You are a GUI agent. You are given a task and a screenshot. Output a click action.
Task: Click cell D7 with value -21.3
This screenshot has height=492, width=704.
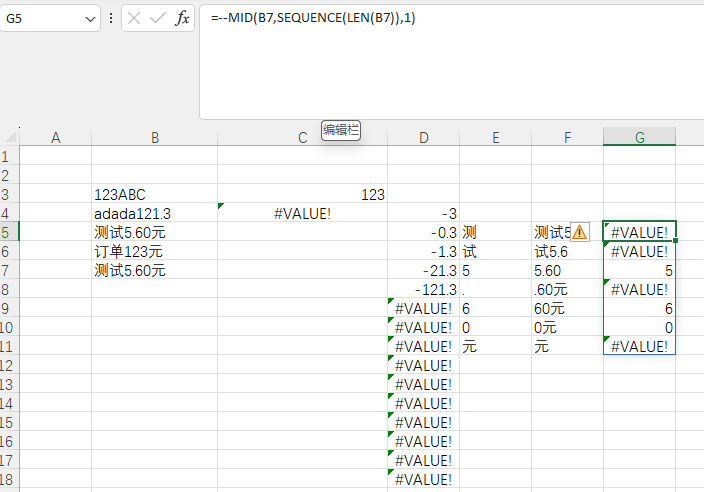423,270
